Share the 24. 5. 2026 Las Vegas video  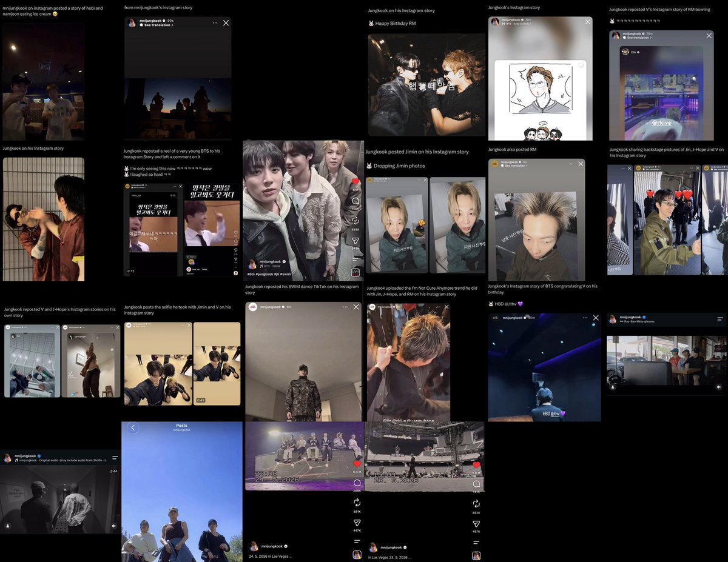[x=357, y=523]
